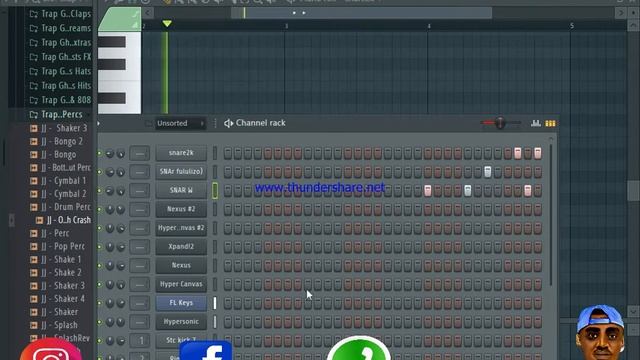The height and width of the screenshot is (360, 640).
Task: Toggle mute LED for Xpand!2 channel
Action: 99,247
